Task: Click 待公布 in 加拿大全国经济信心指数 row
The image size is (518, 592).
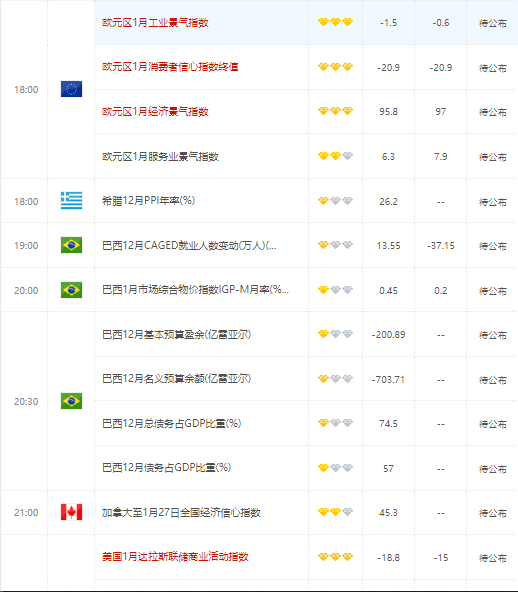Action: (493, 513)
